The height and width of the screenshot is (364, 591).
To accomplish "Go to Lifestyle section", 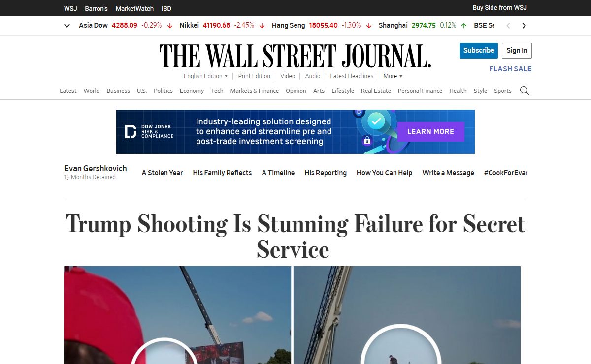I will (x=343, y=91).
